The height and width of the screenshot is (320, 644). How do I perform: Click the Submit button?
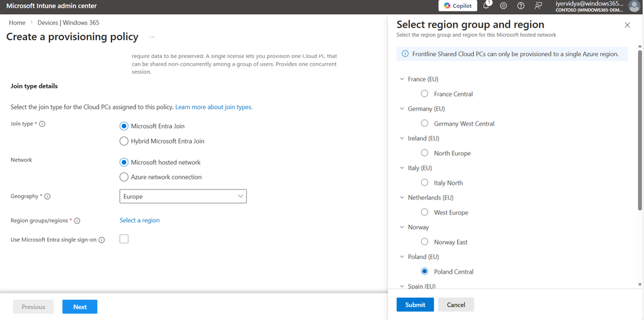click(415, 305)
